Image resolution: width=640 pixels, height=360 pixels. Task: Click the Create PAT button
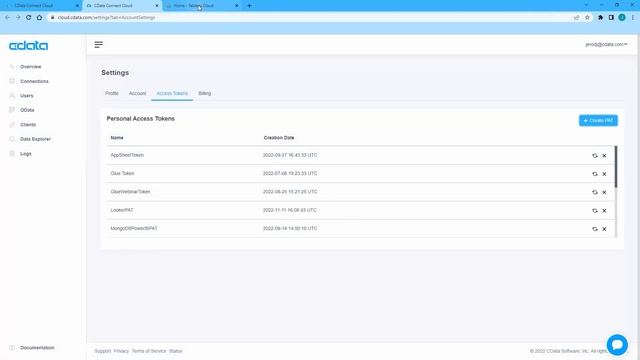(x=598, y=120)
